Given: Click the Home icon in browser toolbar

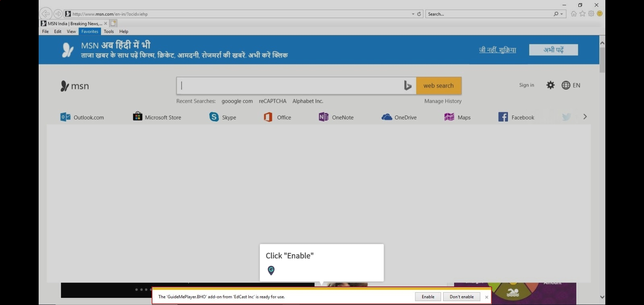Looking at the screenshot, I should 574,14.
